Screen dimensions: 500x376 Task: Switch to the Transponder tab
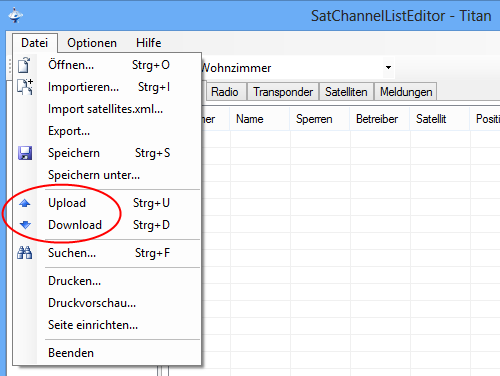click(283, 92)
